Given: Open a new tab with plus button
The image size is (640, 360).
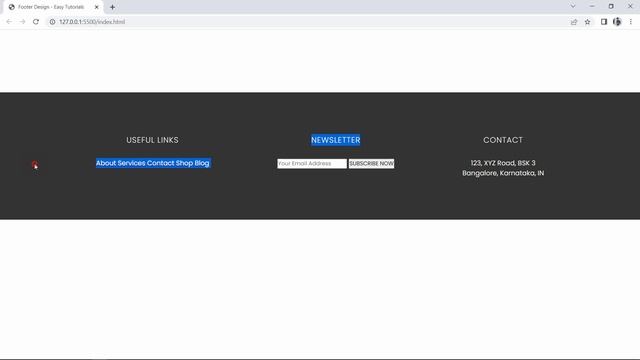Looking at the screenshot, I should 112,7.
